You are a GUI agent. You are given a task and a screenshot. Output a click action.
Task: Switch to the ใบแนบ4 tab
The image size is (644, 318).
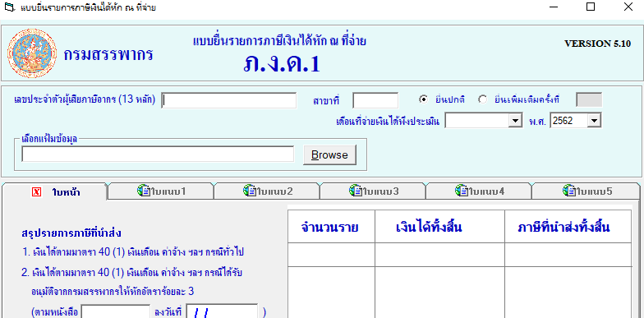(x=479, y=191)
